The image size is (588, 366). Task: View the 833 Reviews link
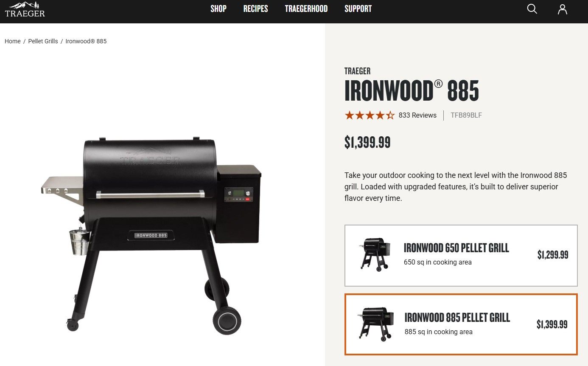417,115
